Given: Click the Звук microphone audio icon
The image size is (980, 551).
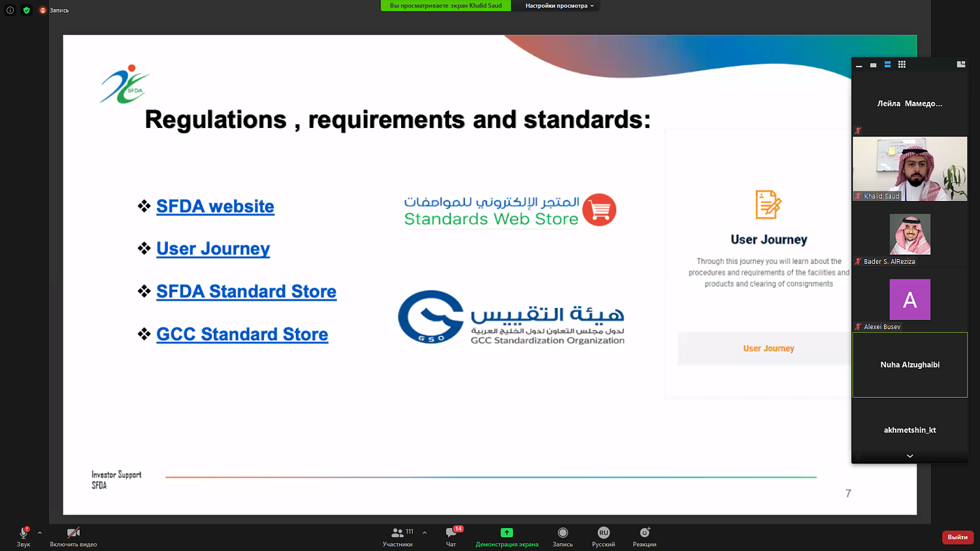Looking at the screenshot, I should (x=24, y=533).
